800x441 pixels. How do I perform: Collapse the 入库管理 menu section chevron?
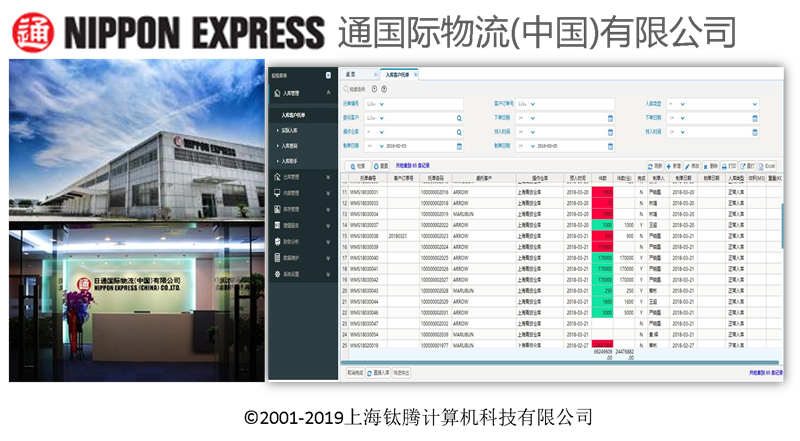pyautogui.click(x=328, y=92)
